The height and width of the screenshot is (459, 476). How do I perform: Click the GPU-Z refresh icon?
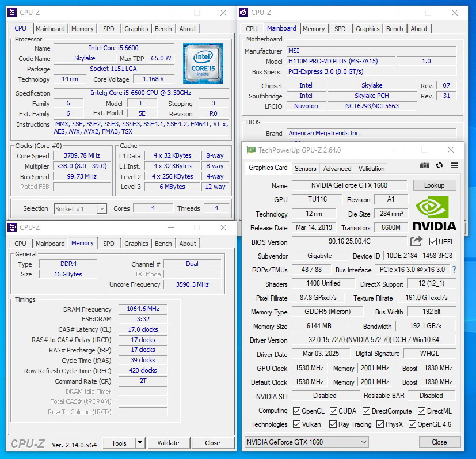(x=440, y=166)
